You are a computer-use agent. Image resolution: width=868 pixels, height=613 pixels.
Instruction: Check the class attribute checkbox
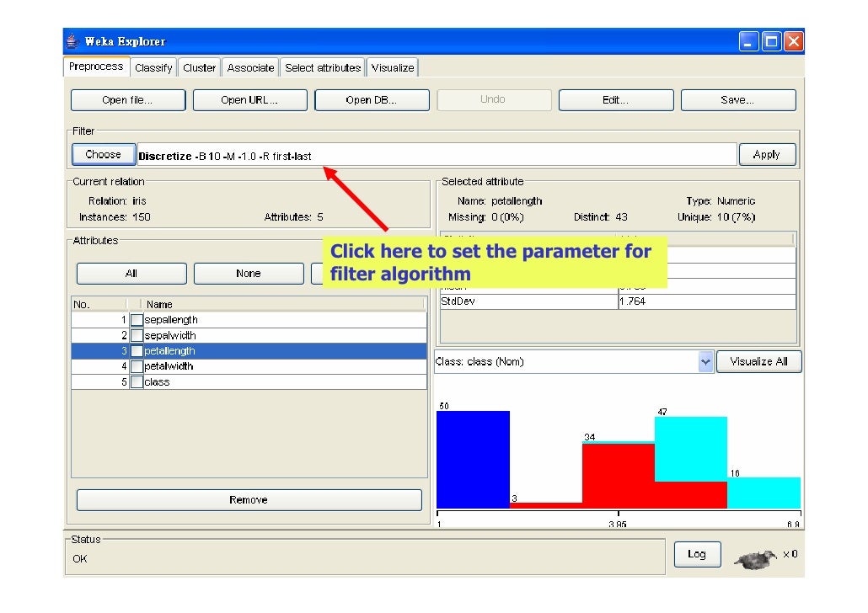pos(137,381)
